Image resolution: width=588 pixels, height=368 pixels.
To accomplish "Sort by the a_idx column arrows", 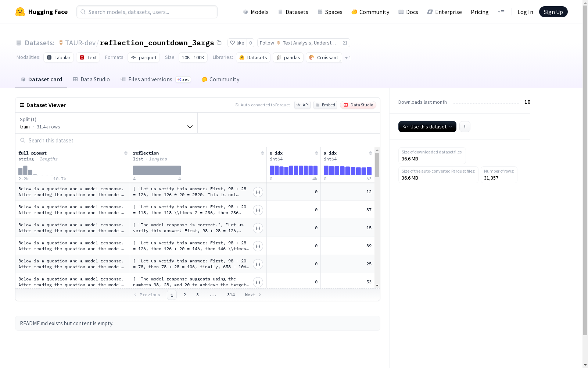I will [x=370, y=153].
